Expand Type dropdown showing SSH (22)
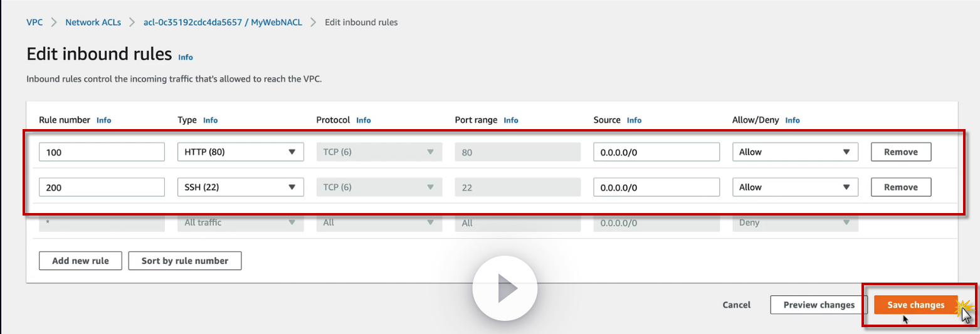The image size is (980, 334). click(x=241, y=187)
